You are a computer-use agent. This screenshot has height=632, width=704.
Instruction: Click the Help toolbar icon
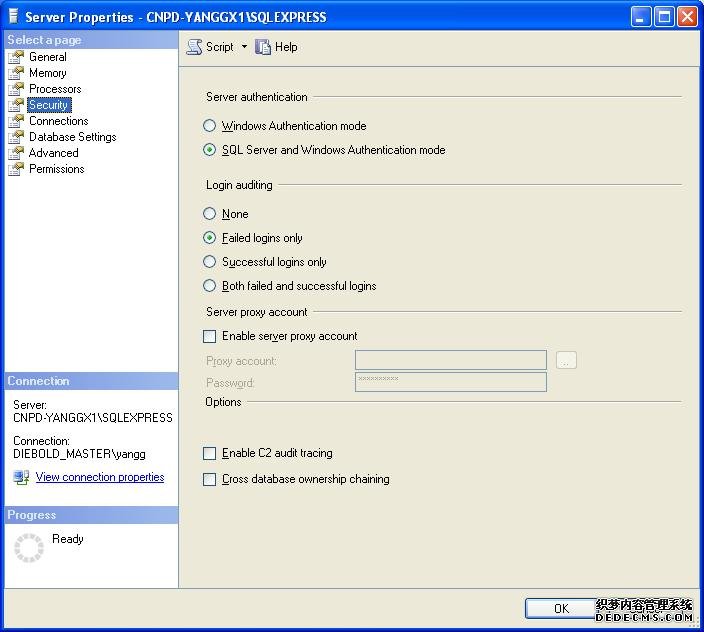click(x=264, y=47)
